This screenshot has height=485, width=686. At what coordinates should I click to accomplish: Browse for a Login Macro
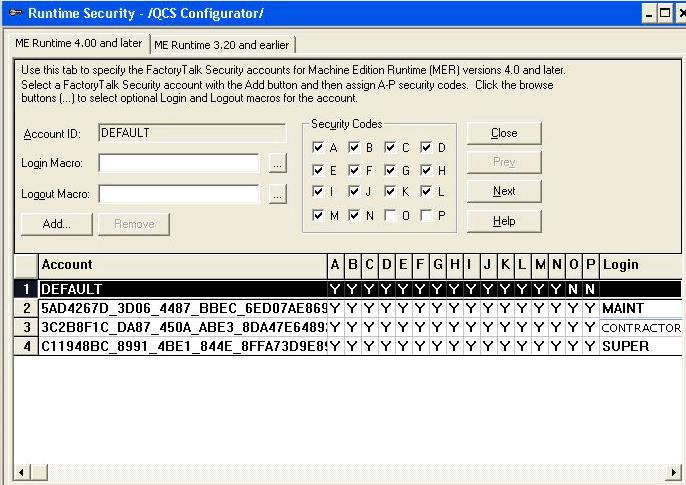tap(277, 163)
